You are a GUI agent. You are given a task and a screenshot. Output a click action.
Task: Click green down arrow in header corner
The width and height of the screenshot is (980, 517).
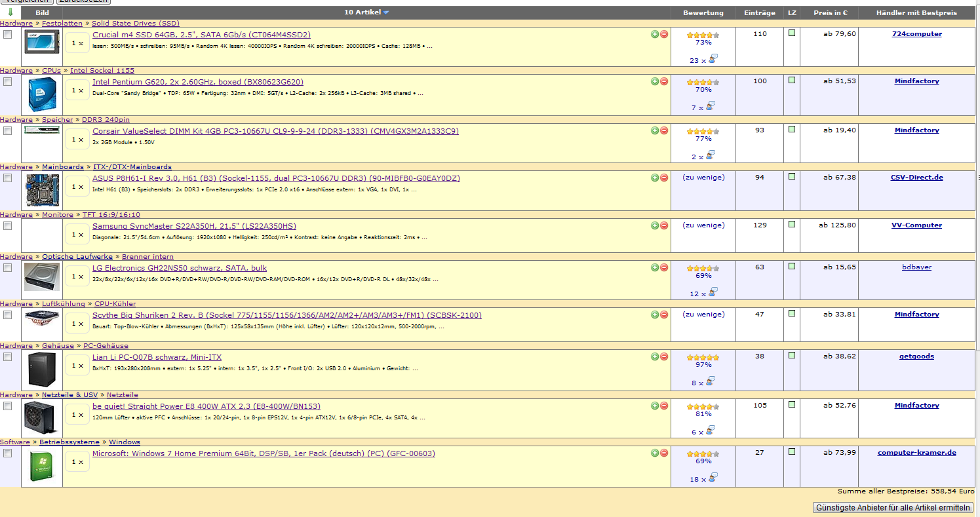10,12
